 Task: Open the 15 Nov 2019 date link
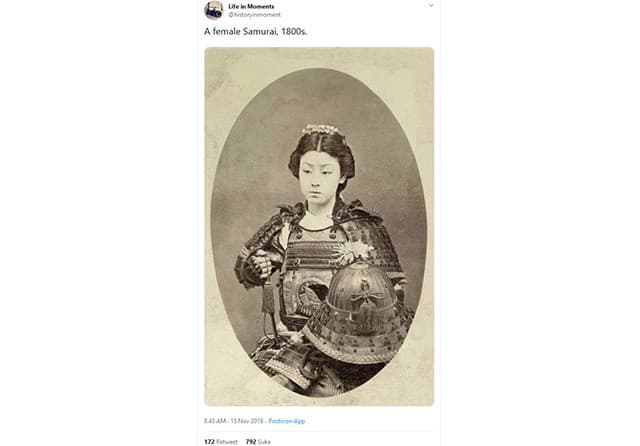(247, 421)
